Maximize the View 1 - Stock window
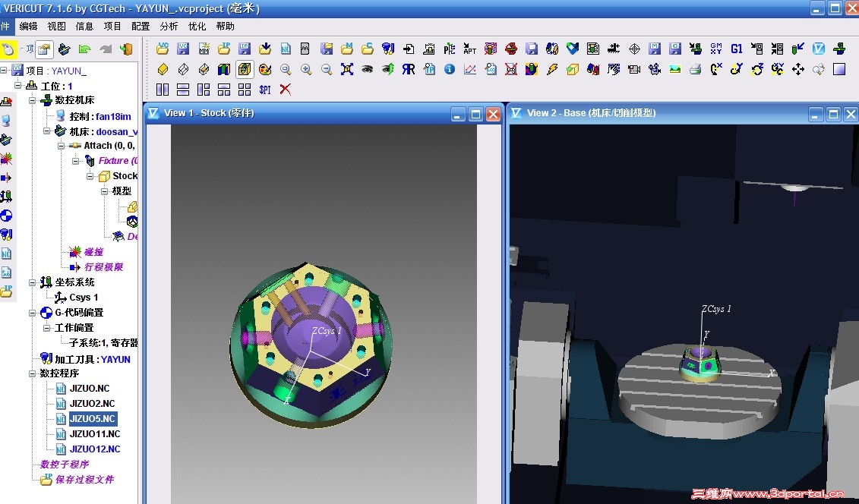The height and width of the screenshot is (504, 859). 475,114
